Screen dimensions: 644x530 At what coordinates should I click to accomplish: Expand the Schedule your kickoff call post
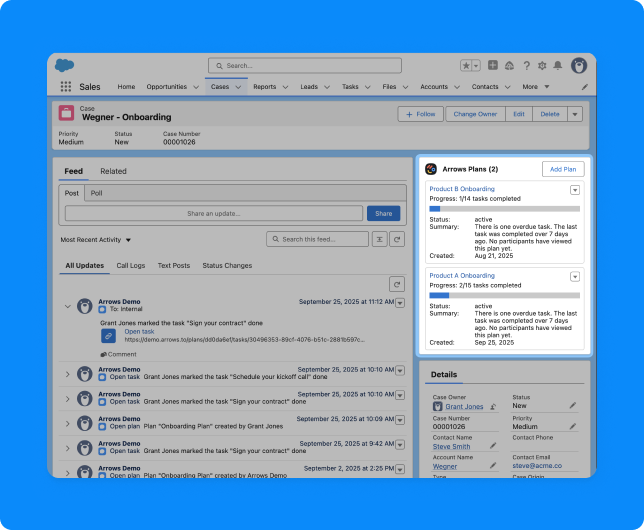pyautogui.click(x=68, y=374)
